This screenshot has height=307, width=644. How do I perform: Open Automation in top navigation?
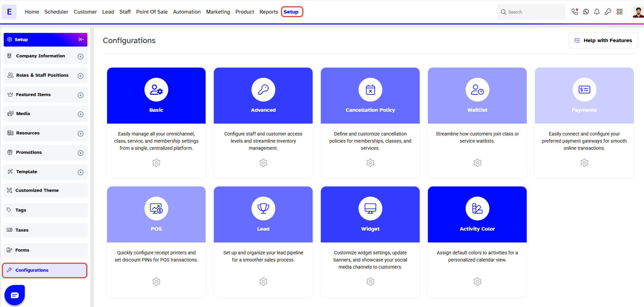pos(187,12)
